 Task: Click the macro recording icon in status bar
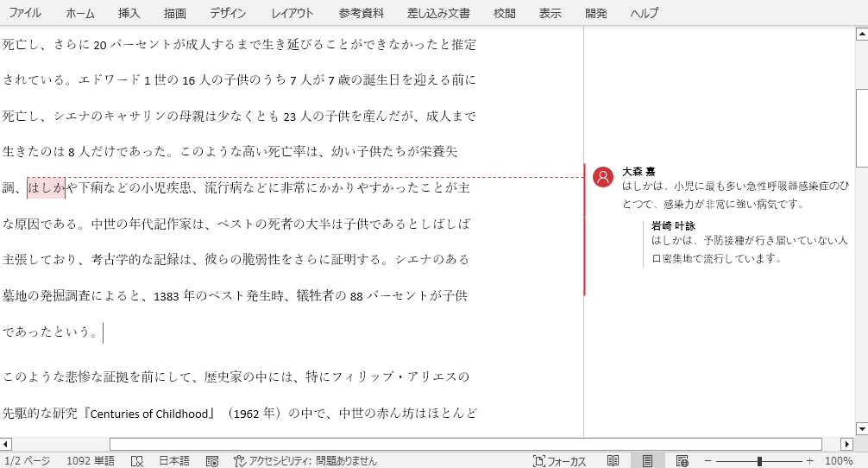pyautogui.click(x=212, y=461)
